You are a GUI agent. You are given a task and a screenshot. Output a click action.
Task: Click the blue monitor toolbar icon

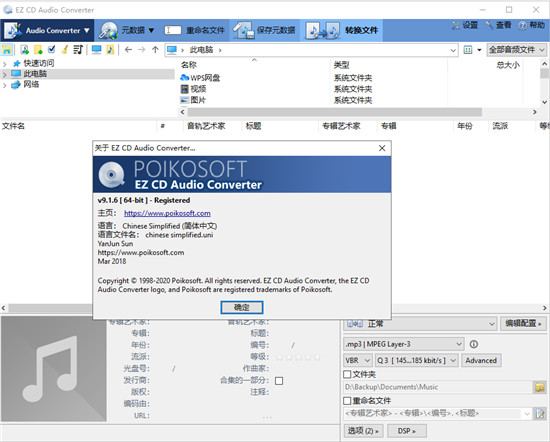(96, 49)
